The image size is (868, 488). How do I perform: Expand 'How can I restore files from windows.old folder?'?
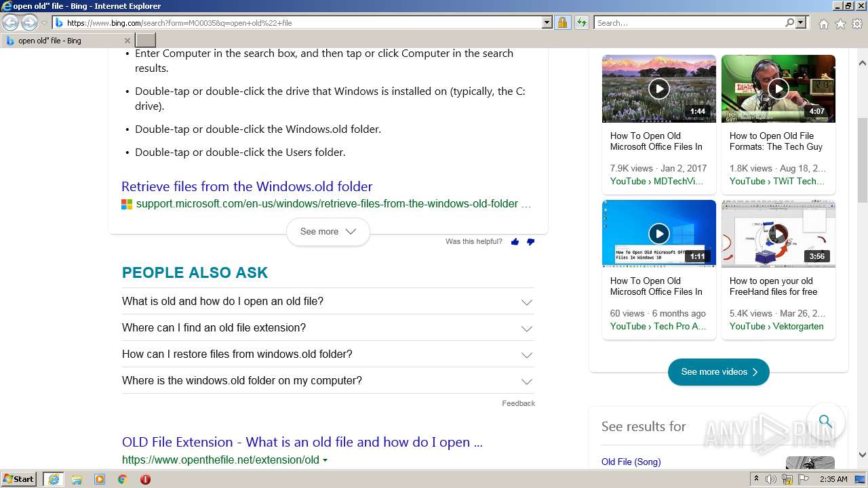tap(328, 354)
